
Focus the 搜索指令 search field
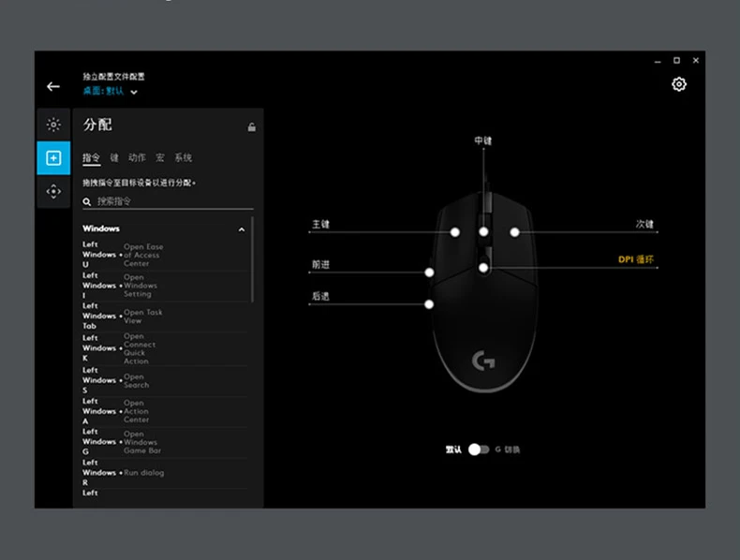(168, 201)
